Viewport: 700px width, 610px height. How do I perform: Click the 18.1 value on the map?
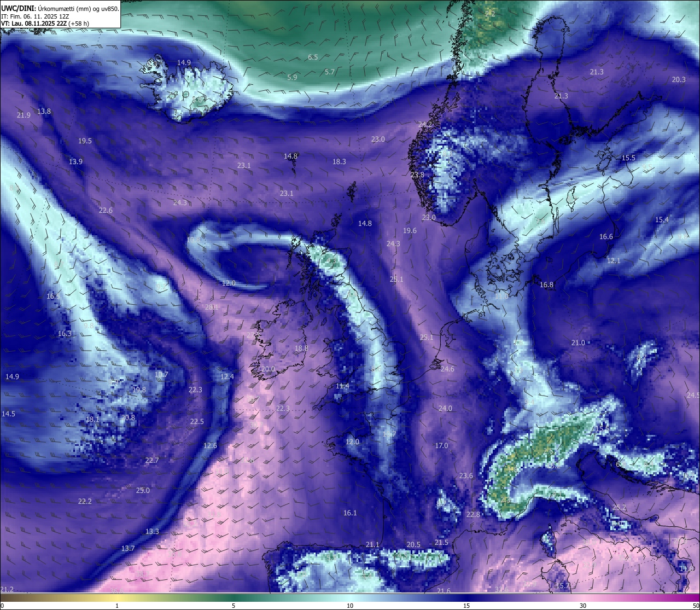point(92,420)
